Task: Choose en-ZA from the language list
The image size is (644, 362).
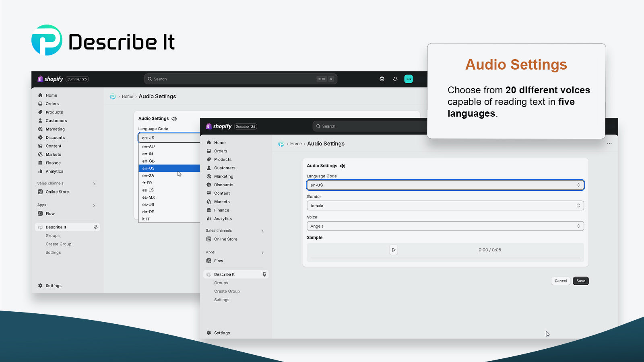Action: [x=169, y=175]
